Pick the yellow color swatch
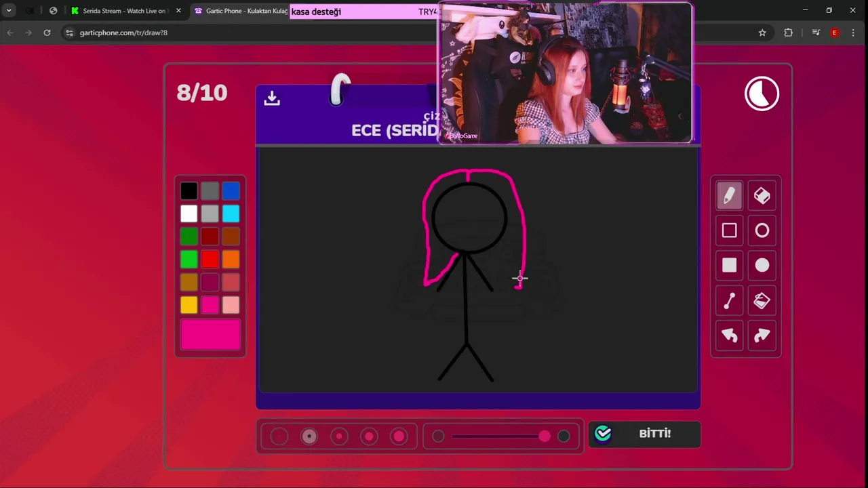This screenshot has height=488, width=868. (189, 305)
